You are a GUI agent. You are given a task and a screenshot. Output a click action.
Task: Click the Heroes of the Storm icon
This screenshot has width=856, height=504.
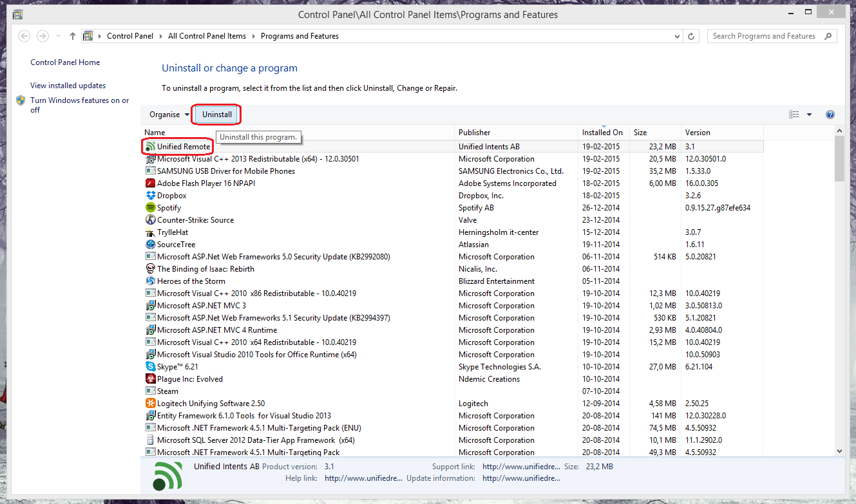coord(151,281)
